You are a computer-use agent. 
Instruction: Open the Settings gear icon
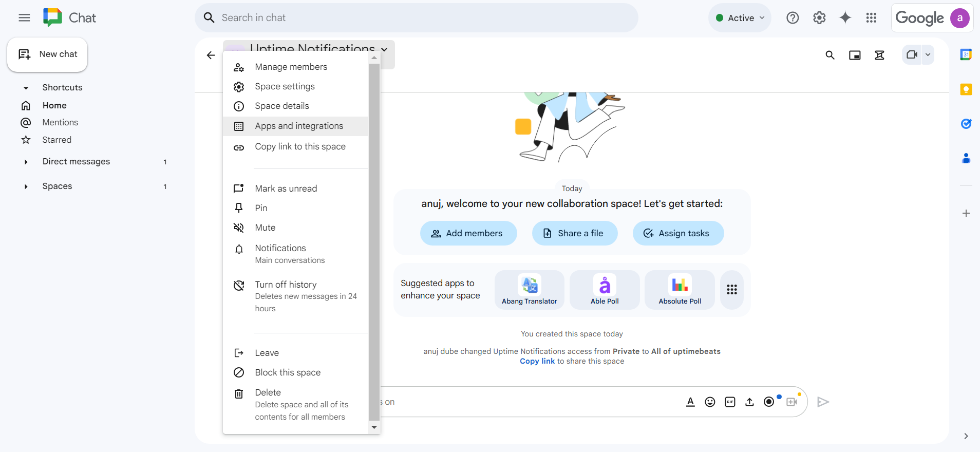819,18
